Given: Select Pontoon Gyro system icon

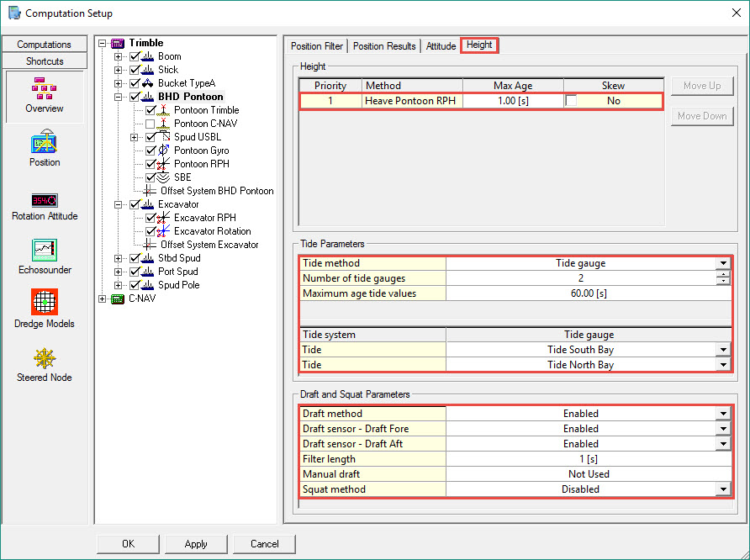Looking at the screenshot, I should point(165,151).
